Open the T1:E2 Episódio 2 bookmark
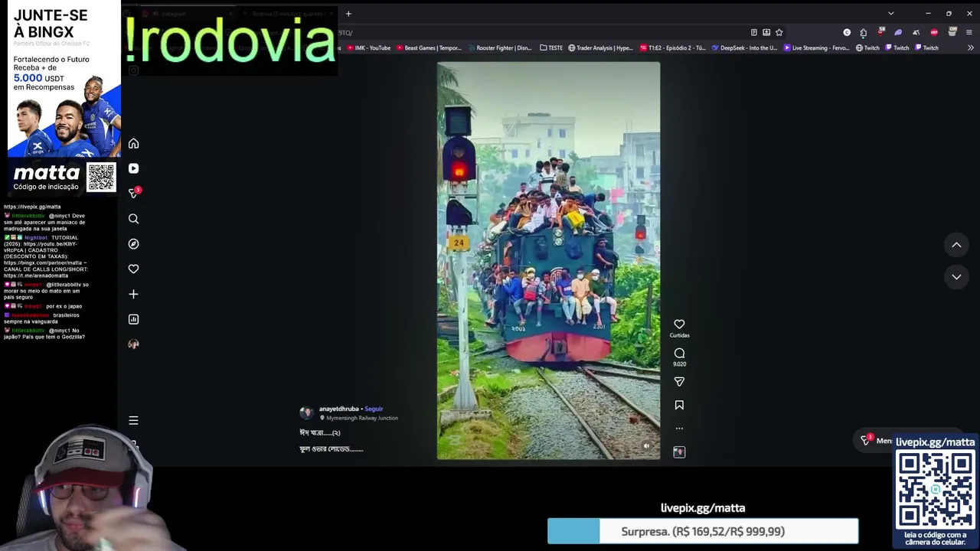This screenshot has height=551, width=980. [x=672, y=47]
